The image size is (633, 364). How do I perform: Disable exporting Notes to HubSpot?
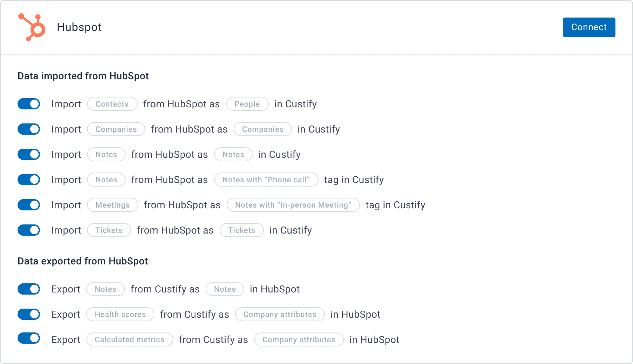coord(29,289)
